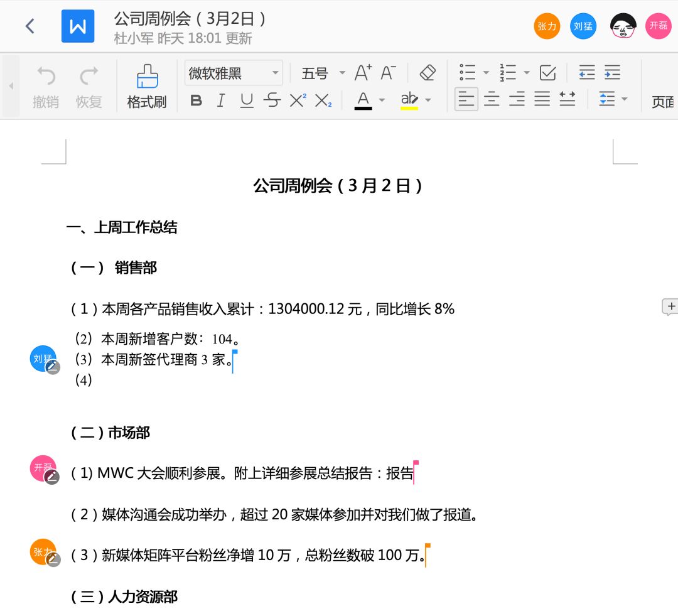
Task: Toggle italic formatting
Action: pyautogui.click(x=220, y=100)
